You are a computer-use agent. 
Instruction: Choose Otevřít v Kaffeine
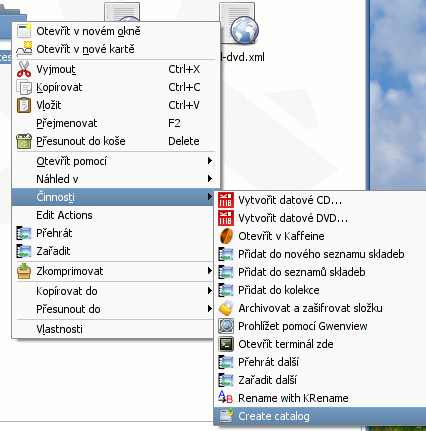tap(320, 236)
